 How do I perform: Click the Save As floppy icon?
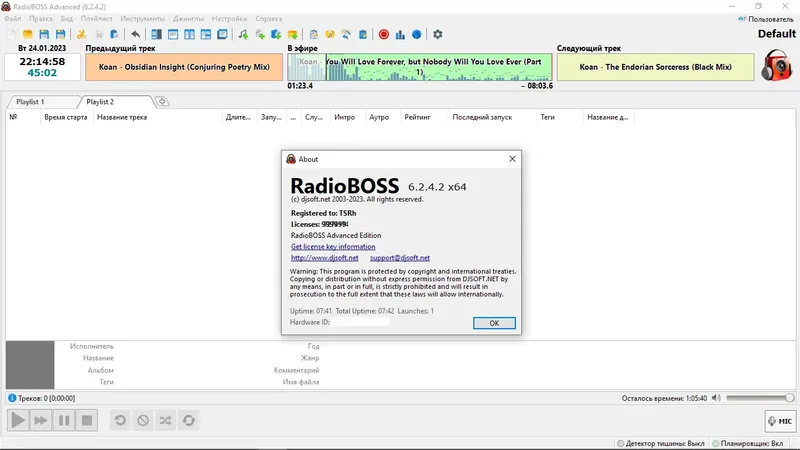[61, 34]
